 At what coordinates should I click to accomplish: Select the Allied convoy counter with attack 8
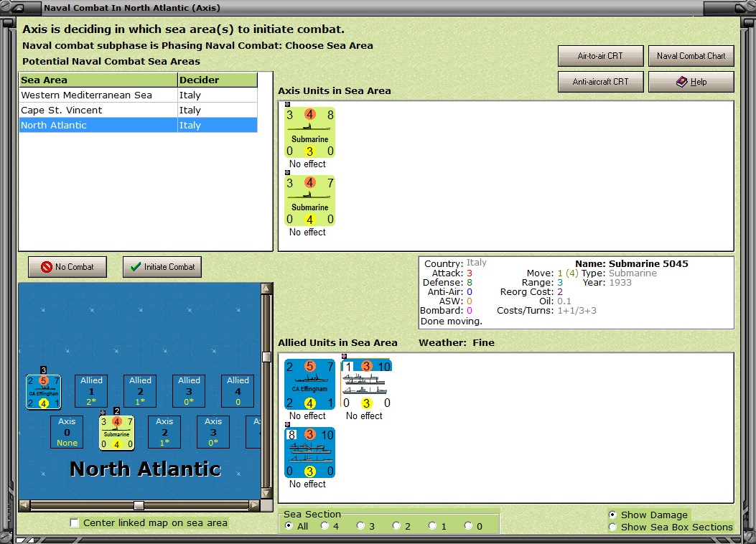click(x=309, y=453)
